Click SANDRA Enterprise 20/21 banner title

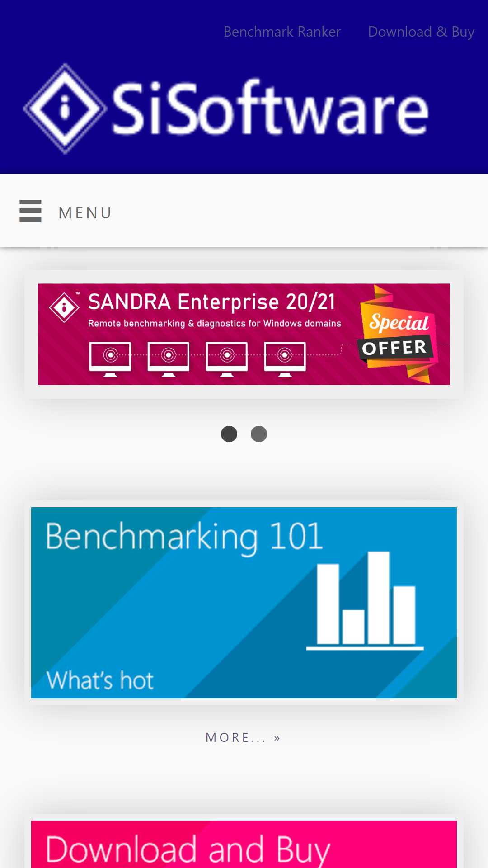[x=211, y=302]
